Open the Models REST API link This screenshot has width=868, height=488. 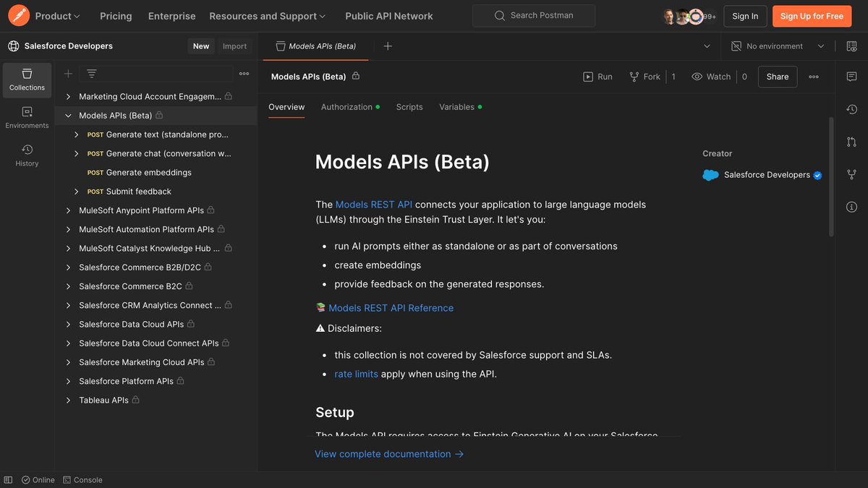[x=374, y=205]
